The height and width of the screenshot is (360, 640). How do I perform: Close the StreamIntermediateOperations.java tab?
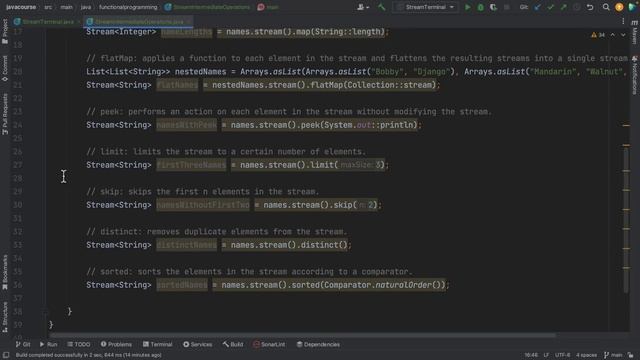189,21
